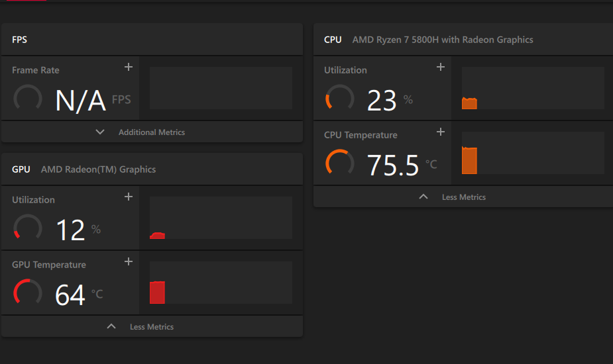Image resolution: width=613 pixels, height=364 pixels.
Task: Click the GPU Temperature label
Action: point(49,265)
